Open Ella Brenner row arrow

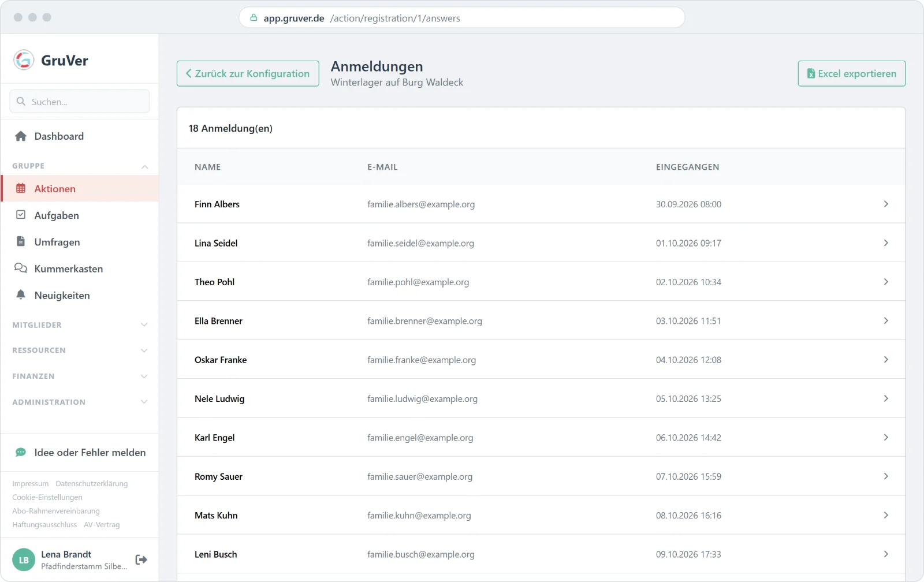click(x=886, y=320)
